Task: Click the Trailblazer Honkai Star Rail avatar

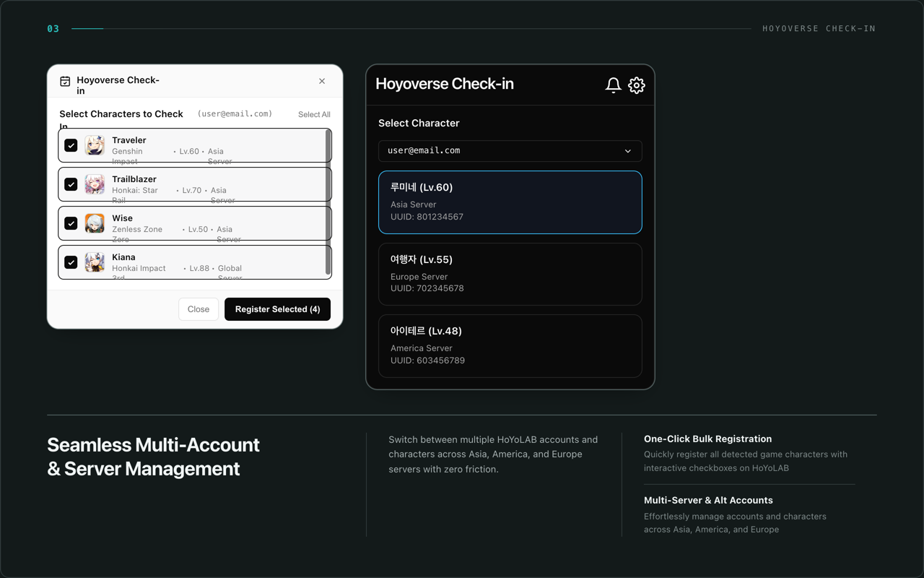Action: (x=95, y=184)
